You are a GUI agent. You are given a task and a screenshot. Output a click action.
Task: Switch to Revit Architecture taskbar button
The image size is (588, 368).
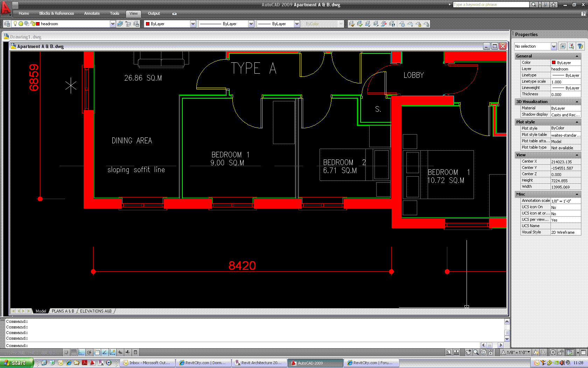click(259, 363)
